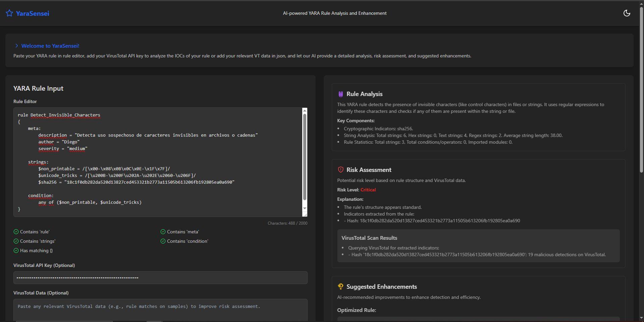This screenshot has height=322, width=644.
Task: Click the Characters: 488 / 2000 counter
Action: coord(287,223)
